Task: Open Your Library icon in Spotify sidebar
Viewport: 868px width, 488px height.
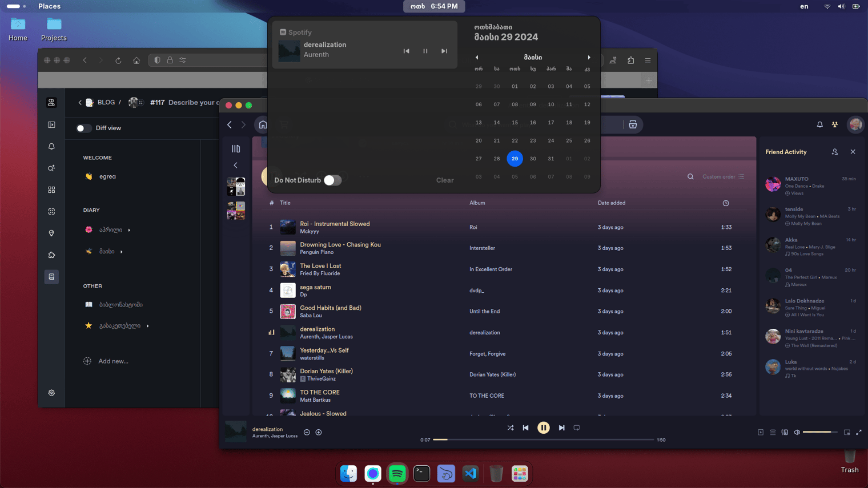Action: click(236, 148)
